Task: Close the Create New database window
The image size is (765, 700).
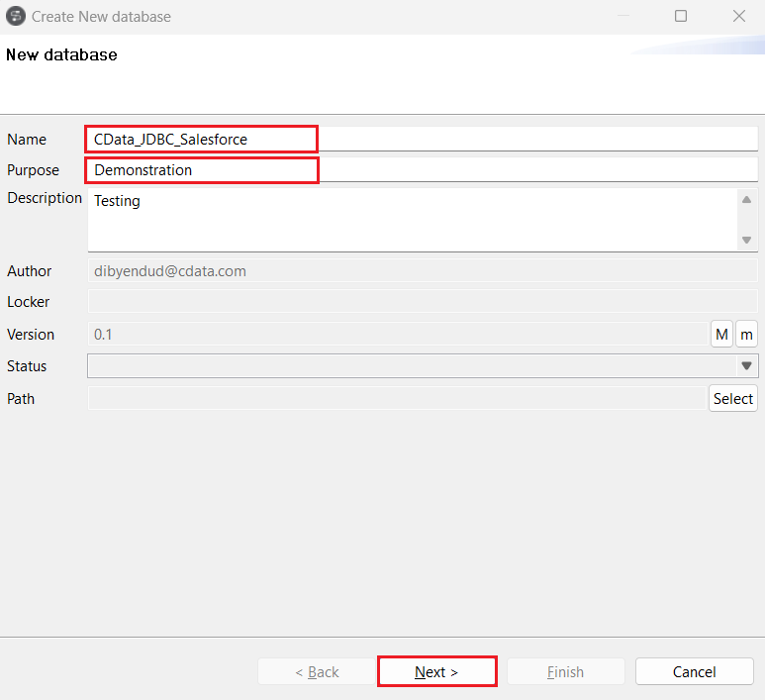Action: pos(738,16)
